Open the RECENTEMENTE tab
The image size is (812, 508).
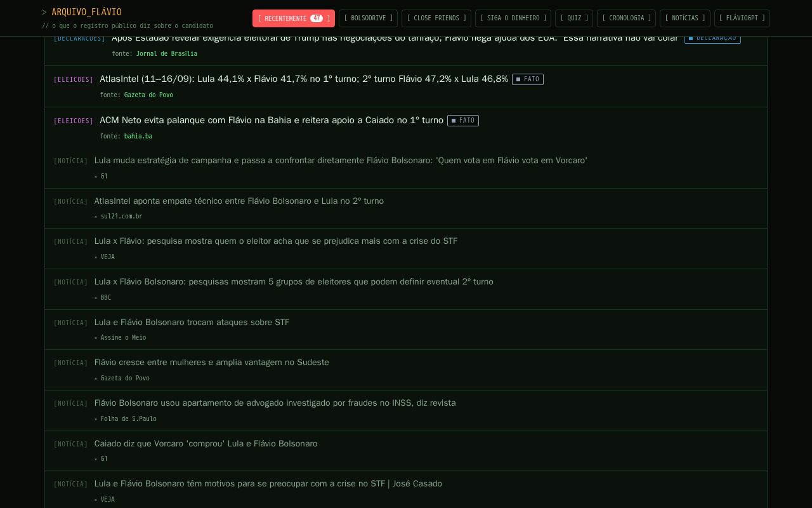[x=294, y=18]
